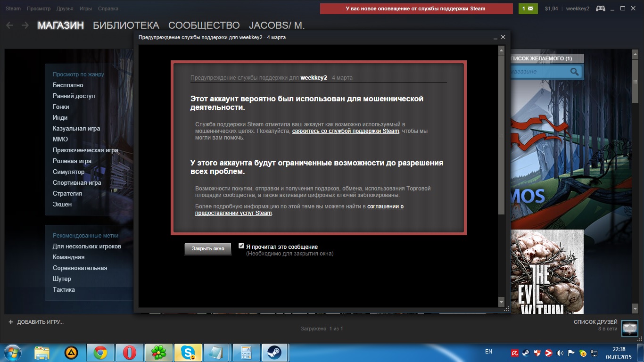The width and height of the screenshot is (644, 362).
Task: Select the Стратегия genre
Action: [x=67, y=194]
